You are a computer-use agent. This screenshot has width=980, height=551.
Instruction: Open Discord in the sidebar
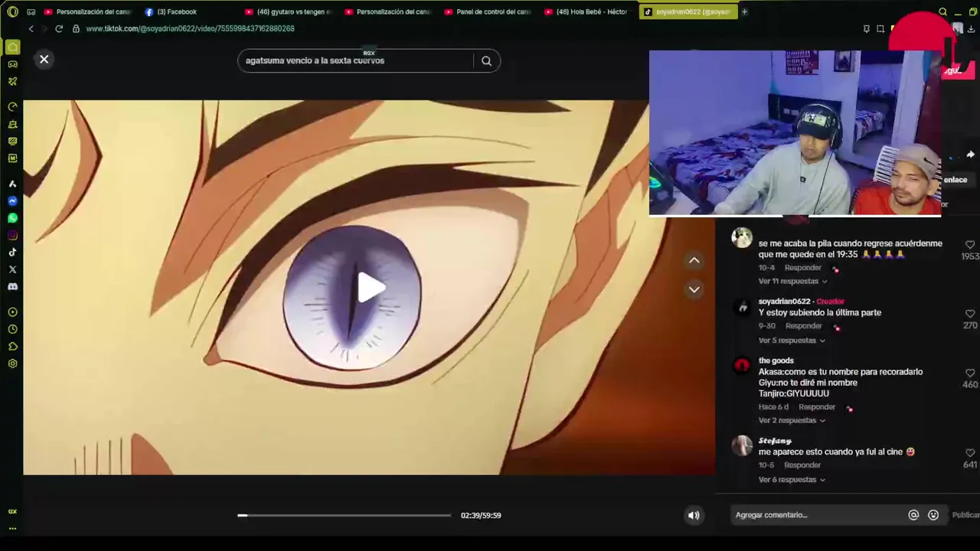12,286
